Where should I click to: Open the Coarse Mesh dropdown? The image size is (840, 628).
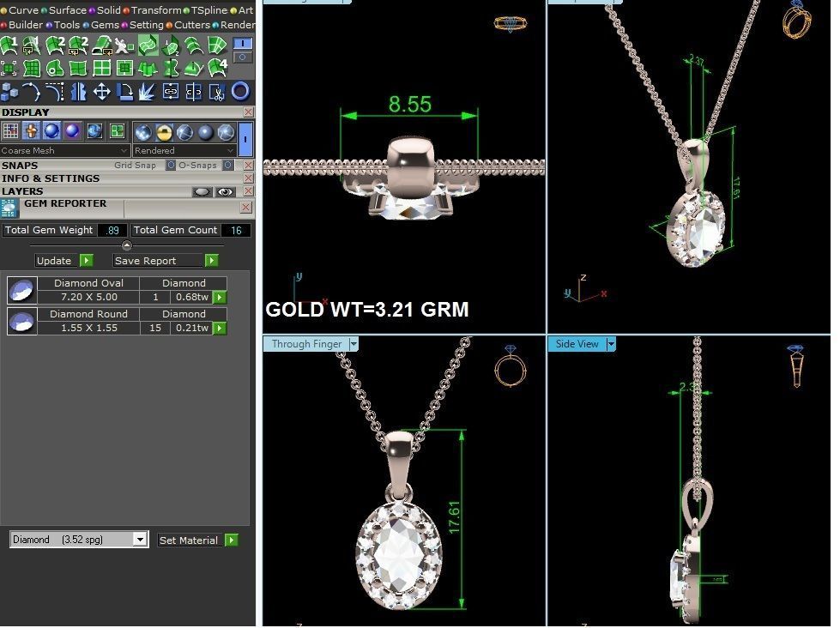pyautogui.click(x=65, y=151)
